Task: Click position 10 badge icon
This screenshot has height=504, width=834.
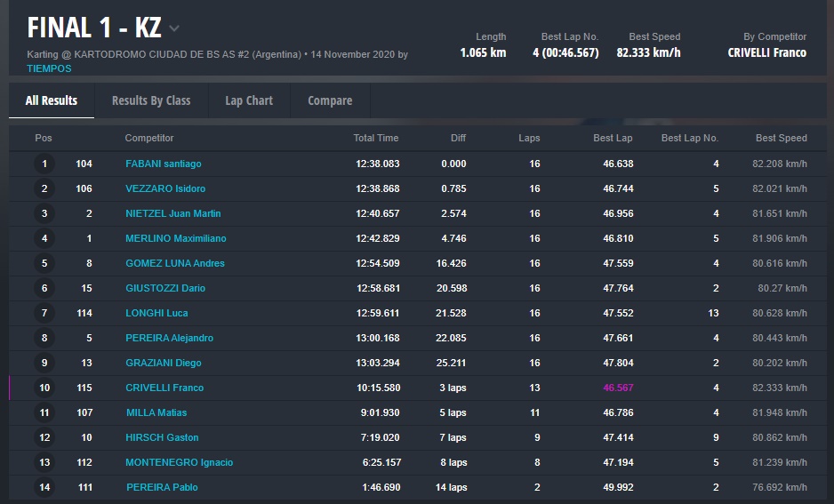Action: coord(44,388)
